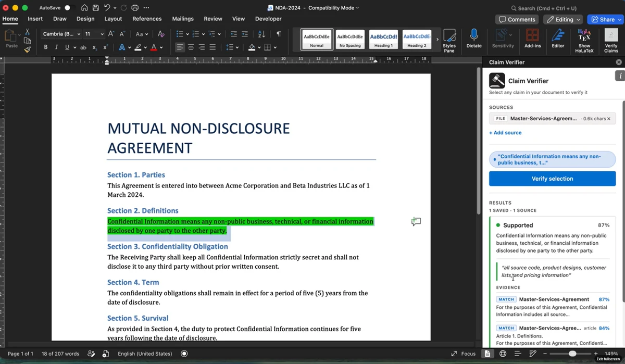Click the Cut scissors icon
The height and width of the screenshot is (364, 625).
point(27,32)
